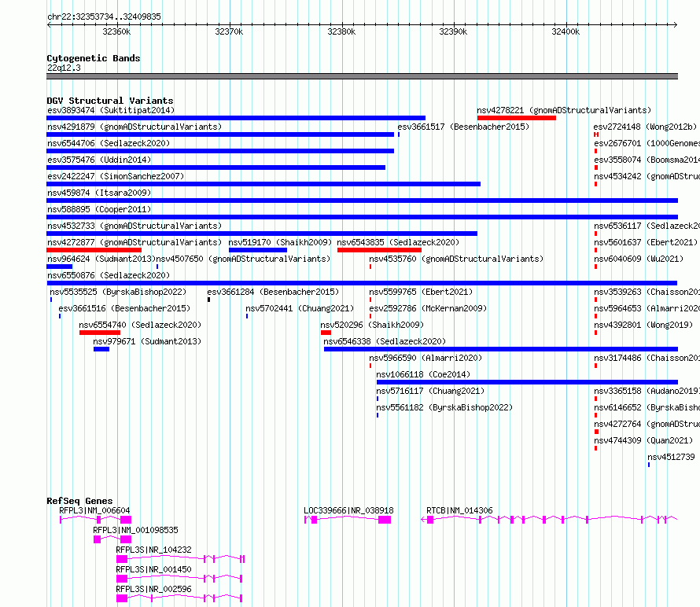The image size is (700, 607).
Task: Click the nsv5599765 (Ebert2021) label
Action: click(x=421, y=292)
